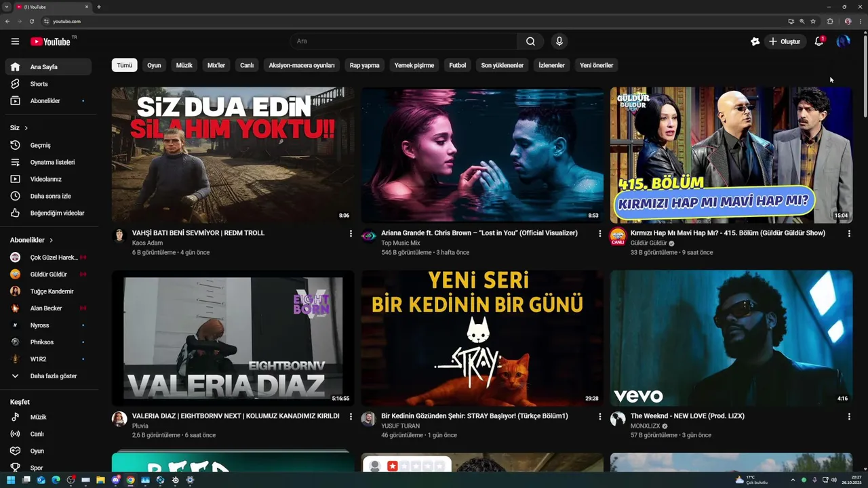Screen dimensions: 868x488
Task: Open options for The Weeknd video
Action: (849, 416)
